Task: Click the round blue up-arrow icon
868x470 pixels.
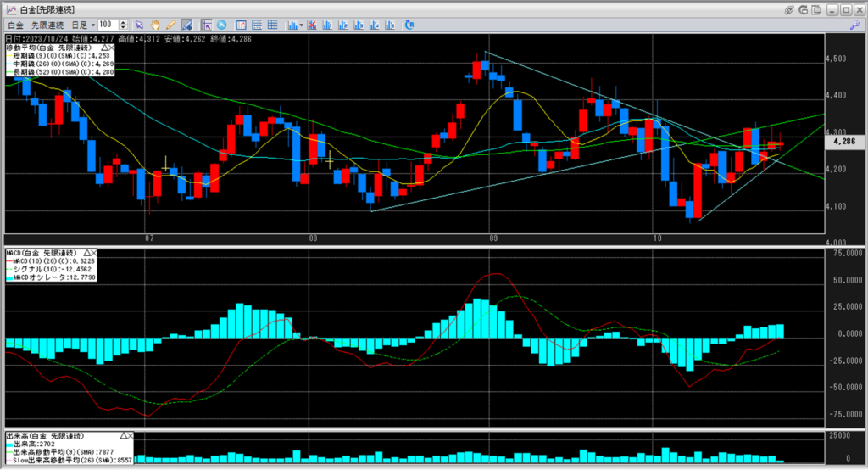Action: pyautogui.click(x=222, y=25)
